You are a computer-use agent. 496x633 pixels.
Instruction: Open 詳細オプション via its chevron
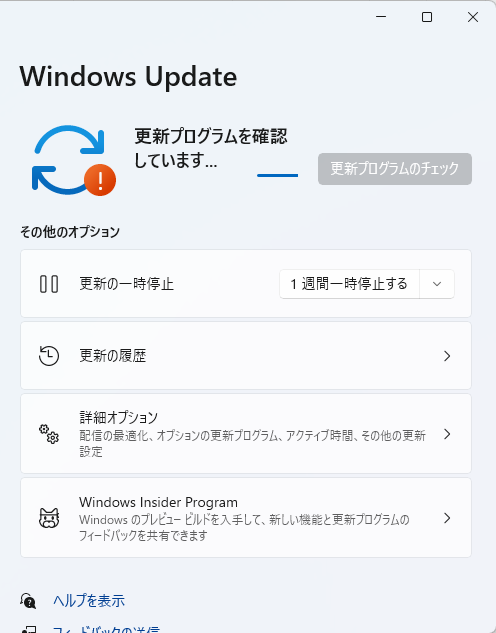click(x=447, y=434)
